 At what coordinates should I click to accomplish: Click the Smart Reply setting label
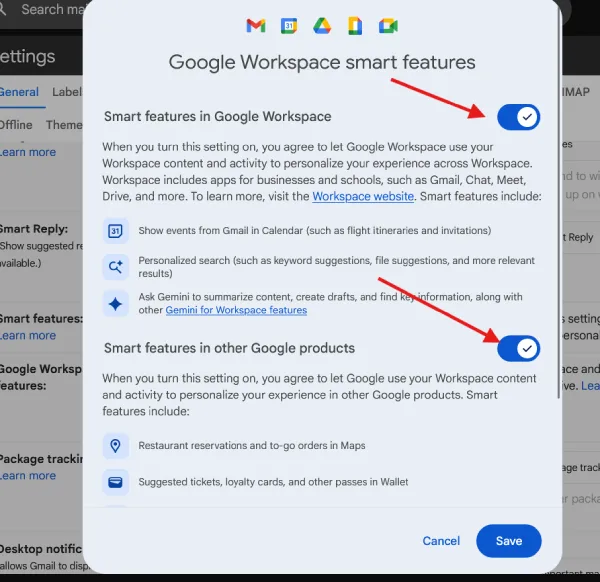point(34,229)
